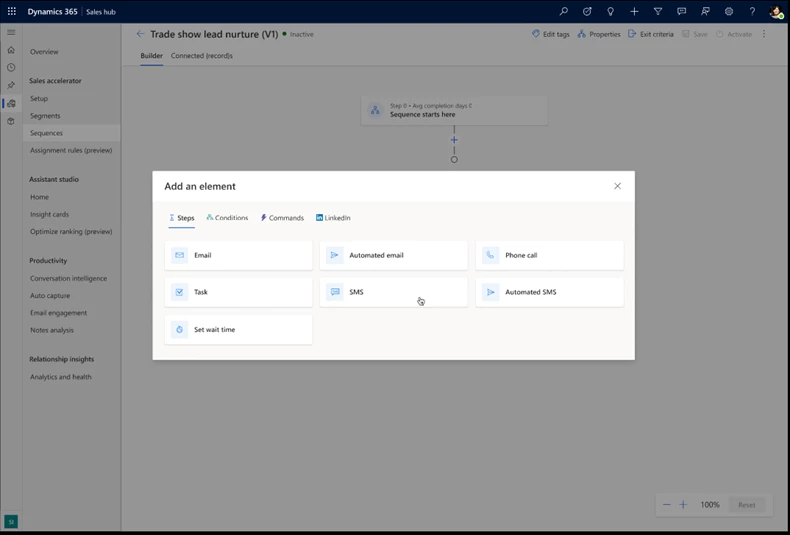Choose the Phone call step
This screenshot has height=535, width=790.
[549, 255]
